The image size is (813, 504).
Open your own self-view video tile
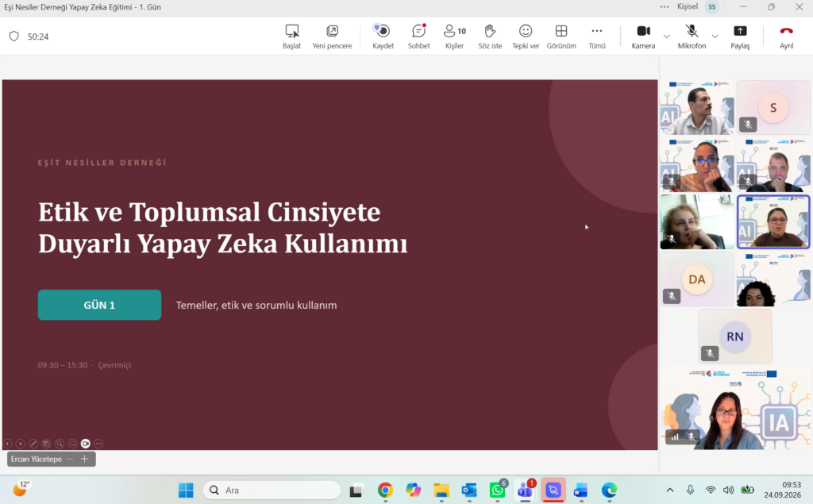tap(736, 409)
